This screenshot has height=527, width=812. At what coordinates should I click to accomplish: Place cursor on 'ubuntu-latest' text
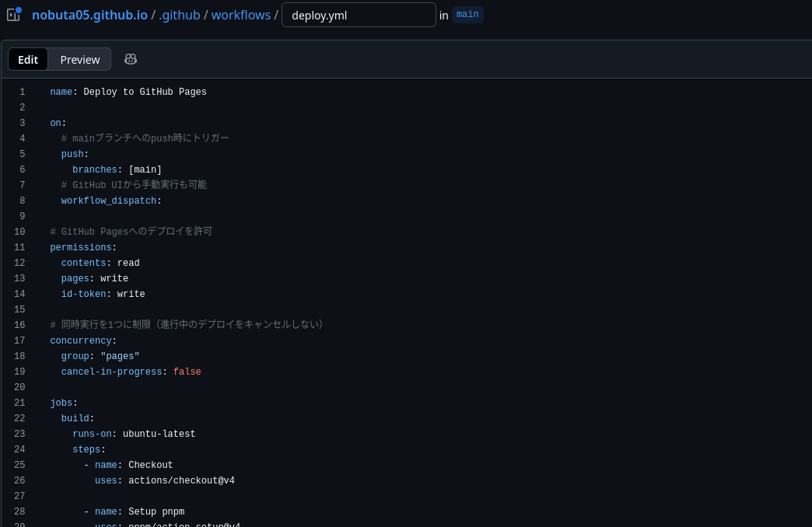(x=159, y=435)
